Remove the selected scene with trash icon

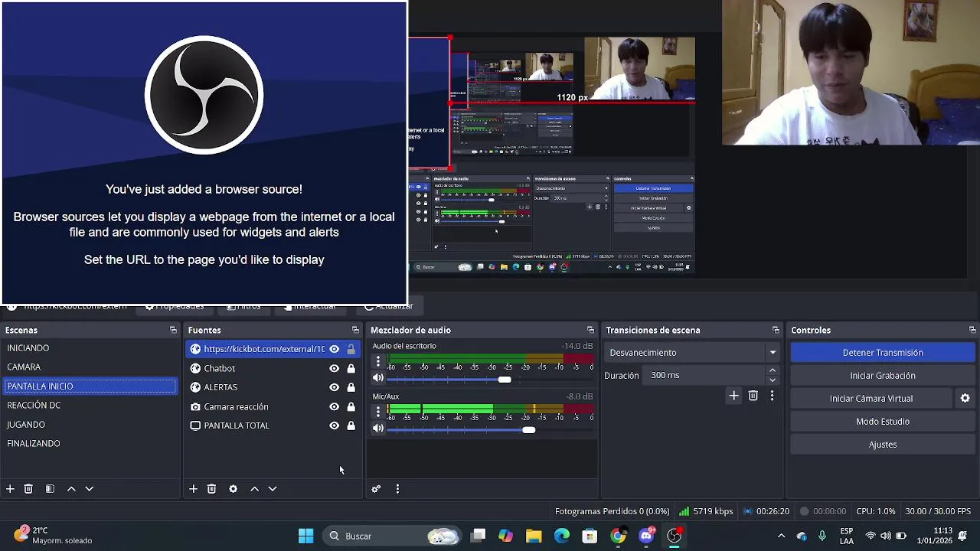(x=28, y=489)
